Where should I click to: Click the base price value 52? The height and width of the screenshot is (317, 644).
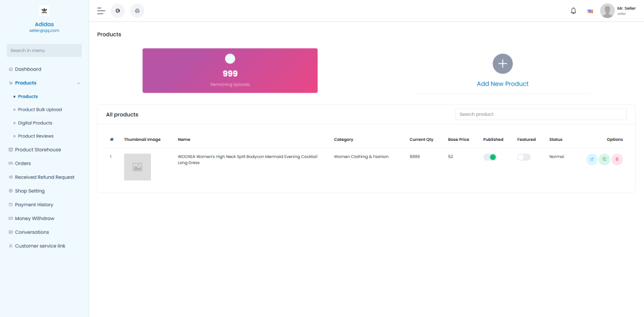coord(450,157)
